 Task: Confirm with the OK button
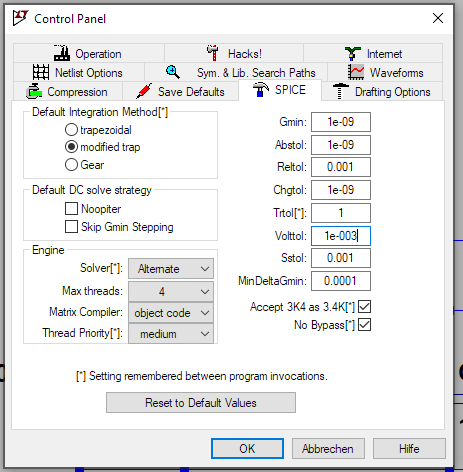(247, 449)
